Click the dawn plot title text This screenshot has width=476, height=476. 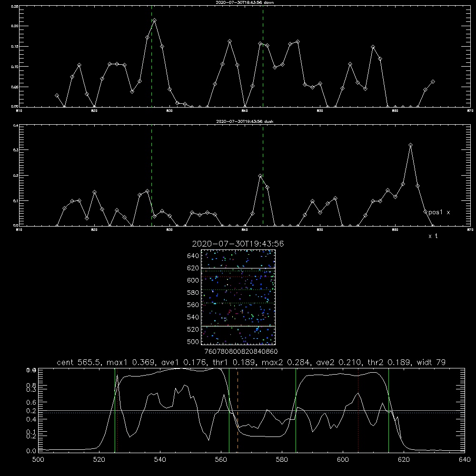tap(245, 2)
